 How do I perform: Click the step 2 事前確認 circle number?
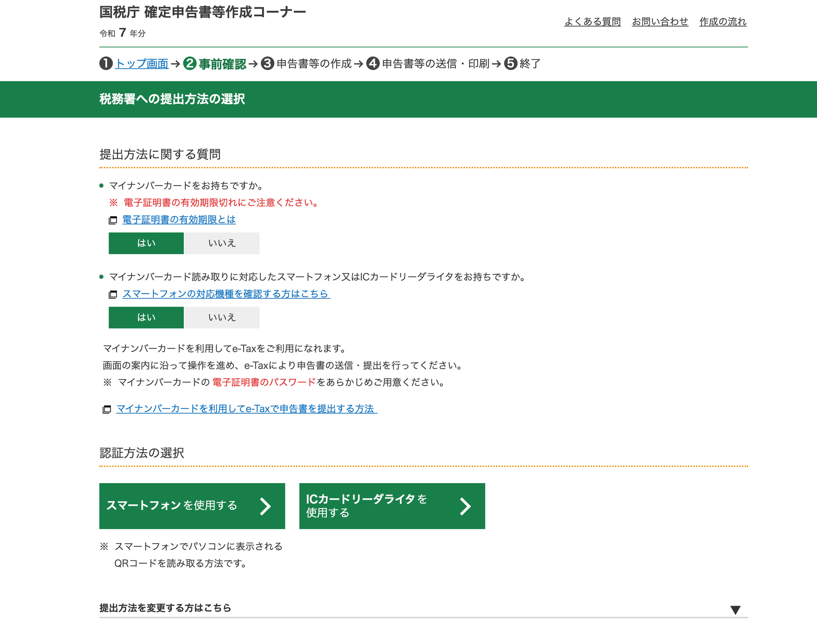click(190, 64)
